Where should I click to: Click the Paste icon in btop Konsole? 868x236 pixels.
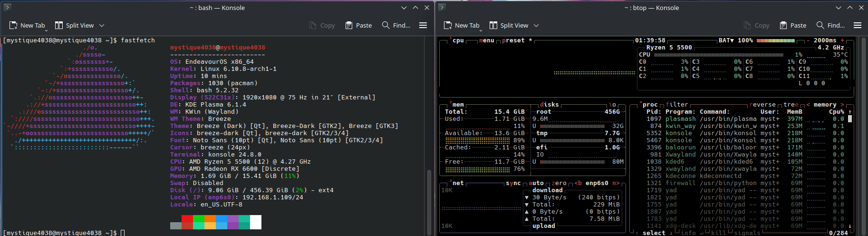(x=783, y=25)
